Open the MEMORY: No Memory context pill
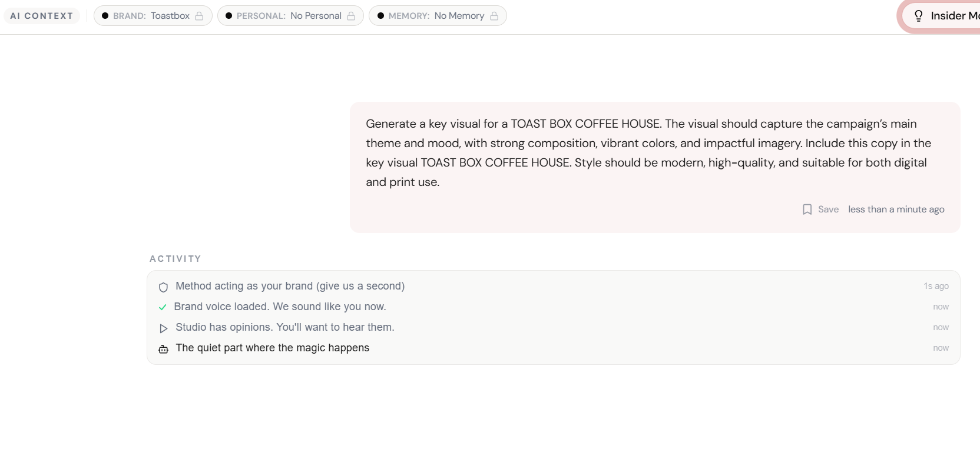Screen dimensions: 980x449 pyautogui.click(x=438, y=16)
